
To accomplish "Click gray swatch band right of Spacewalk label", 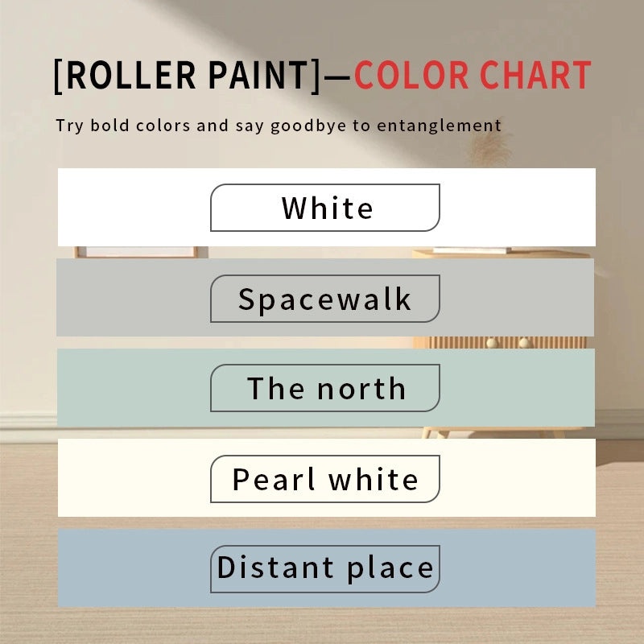I will tap(517, 299).
